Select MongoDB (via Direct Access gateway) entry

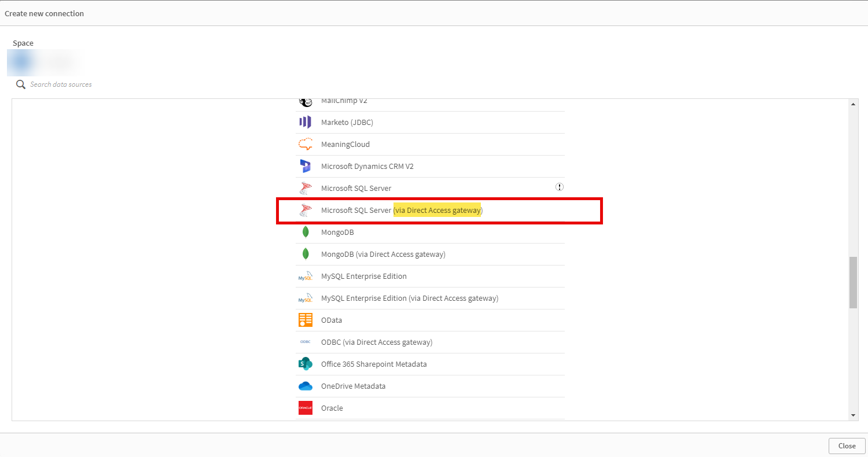pyautogui.click(x=383, y=254)
